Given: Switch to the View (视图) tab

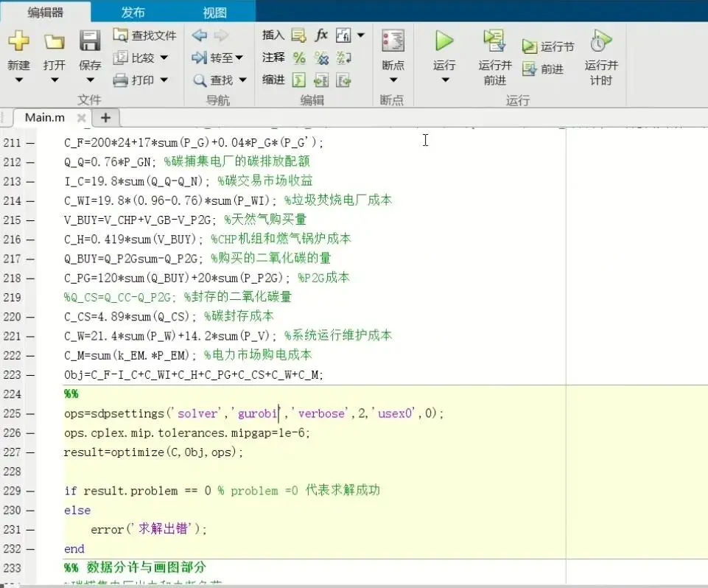Looking at the screenshot, I should coord(214,13).
